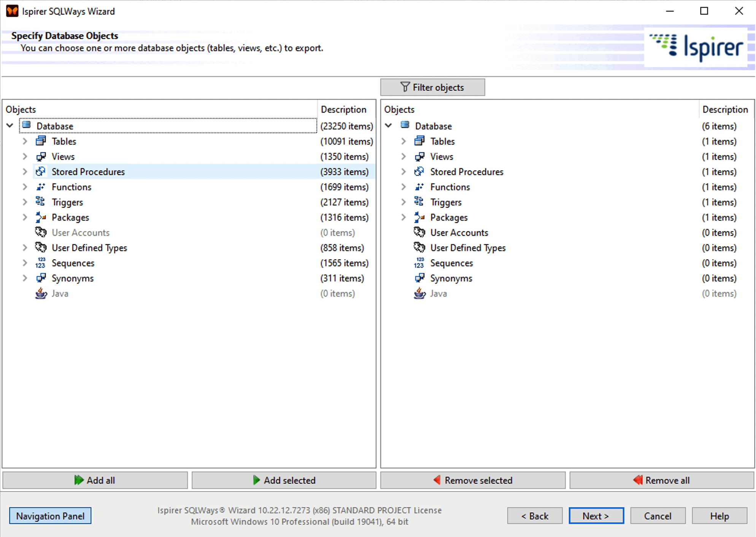
Task: Expand the Synonyms node in left pane
Action: point(25,278)
